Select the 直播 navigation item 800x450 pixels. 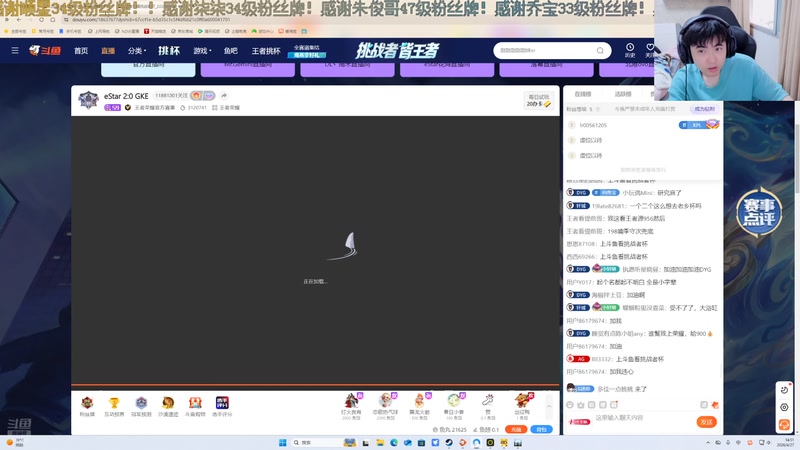[x=108, y=51]
